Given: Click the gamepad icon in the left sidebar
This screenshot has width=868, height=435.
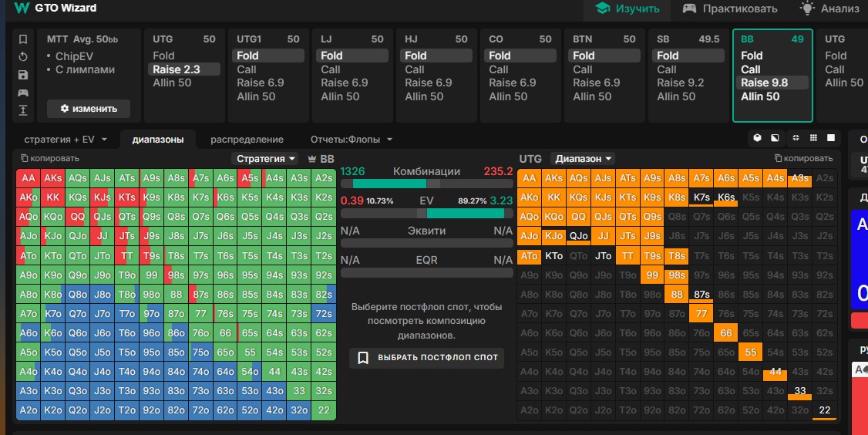Looking at the screenshot, I should point(22,93).
